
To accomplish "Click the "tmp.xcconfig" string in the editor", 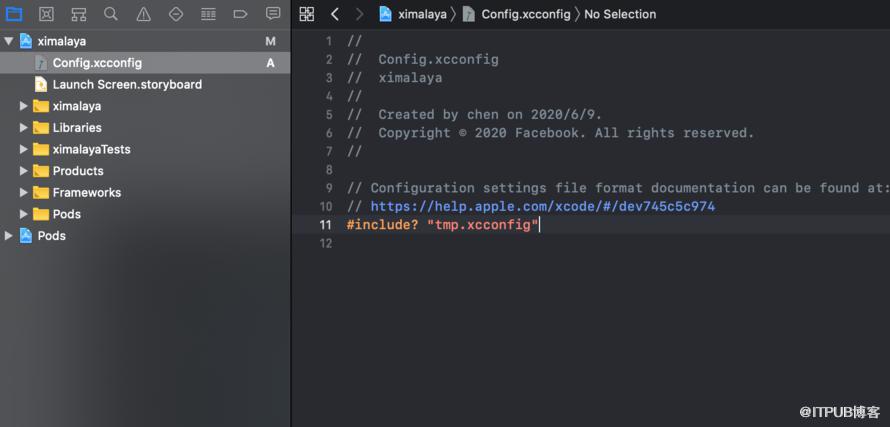I will click(x=482, y=225).
